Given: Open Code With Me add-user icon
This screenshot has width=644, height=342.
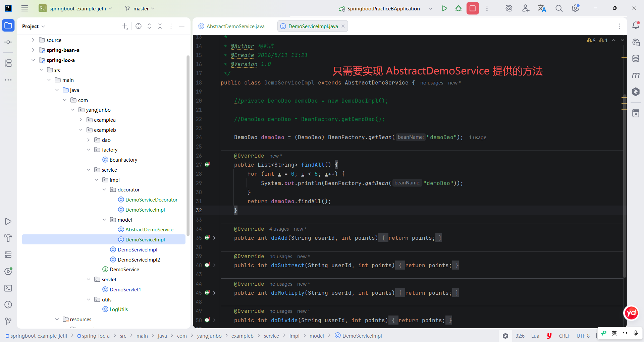Looking at the screenshot, I should [x=526, y=8].
